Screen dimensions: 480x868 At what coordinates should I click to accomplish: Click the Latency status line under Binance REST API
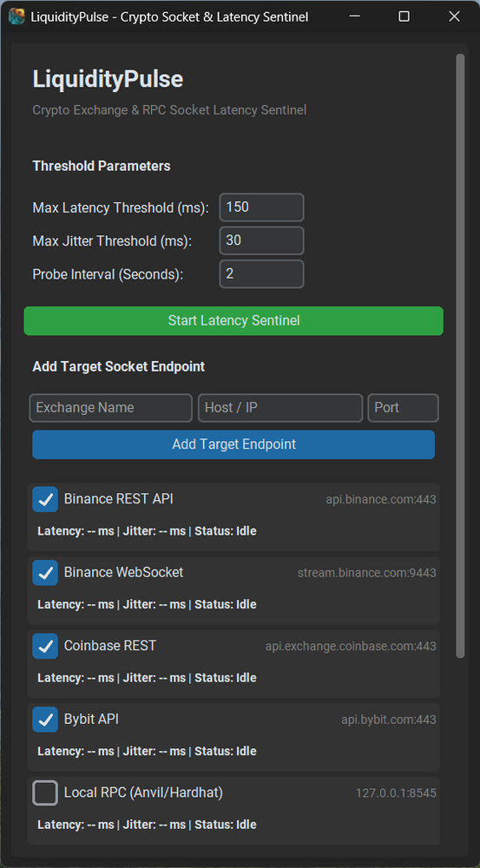point(148,531)
